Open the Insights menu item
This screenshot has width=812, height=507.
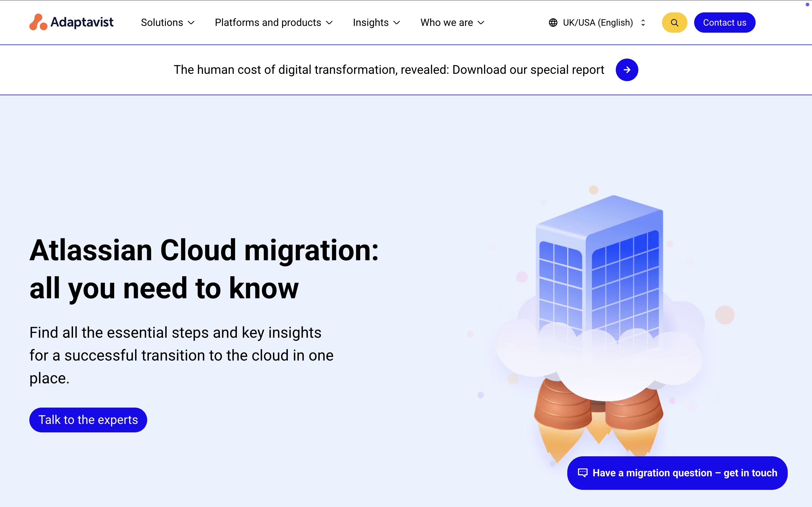point(370,23)
